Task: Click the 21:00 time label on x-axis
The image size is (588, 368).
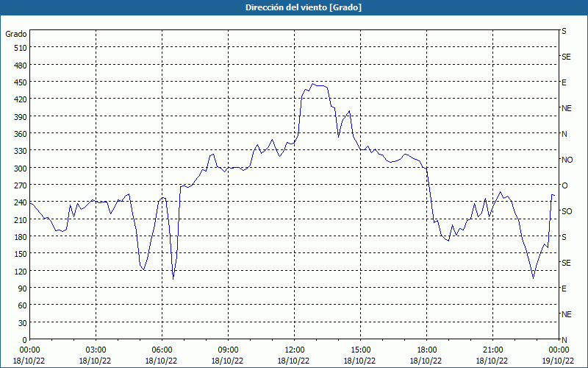Action: [492, 350]
